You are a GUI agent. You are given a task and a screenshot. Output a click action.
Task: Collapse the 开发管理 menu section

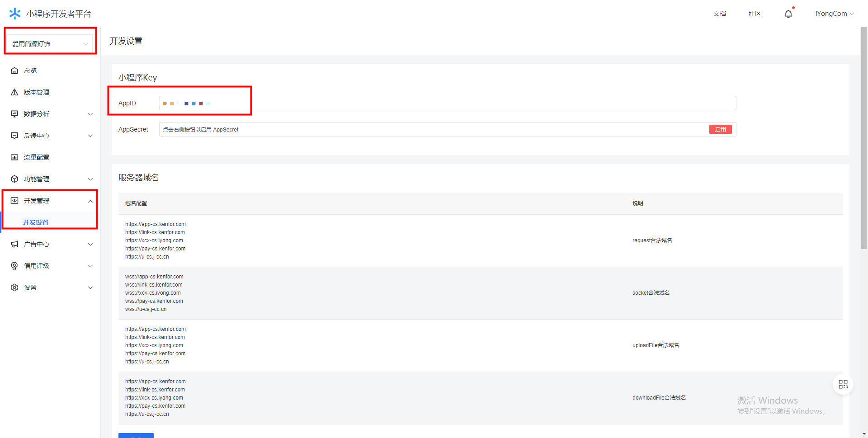90,201
